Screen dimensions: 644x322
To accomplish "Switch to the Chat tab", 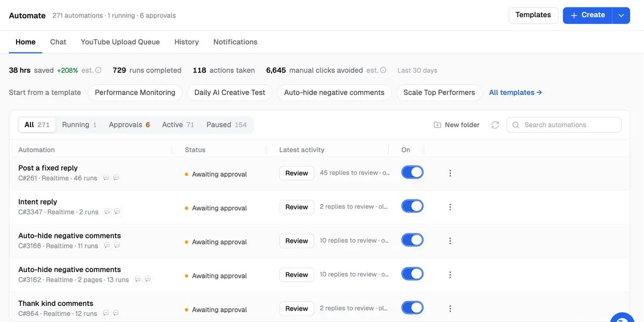I will pyautogui.click(x=58, y=42).
